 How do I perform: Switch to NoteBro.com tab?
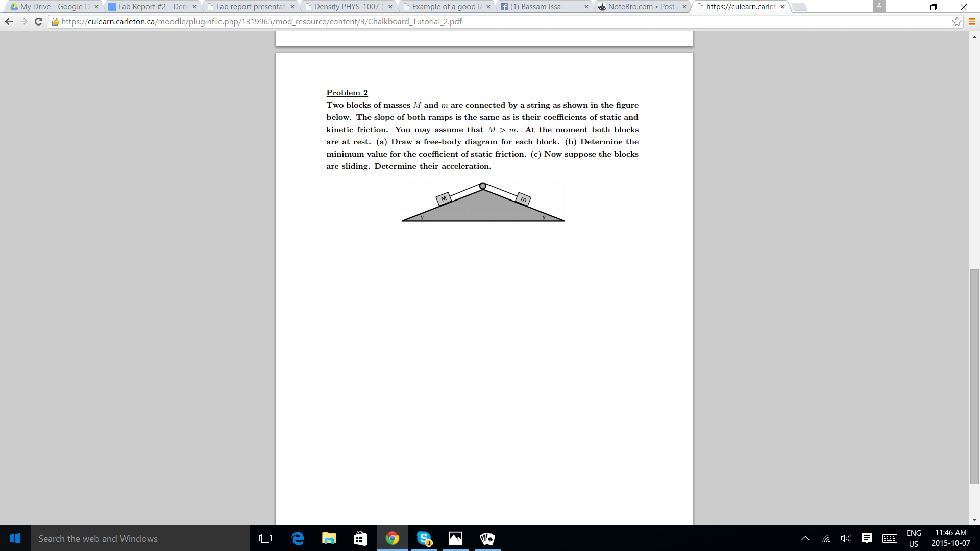tap(638, 7)
